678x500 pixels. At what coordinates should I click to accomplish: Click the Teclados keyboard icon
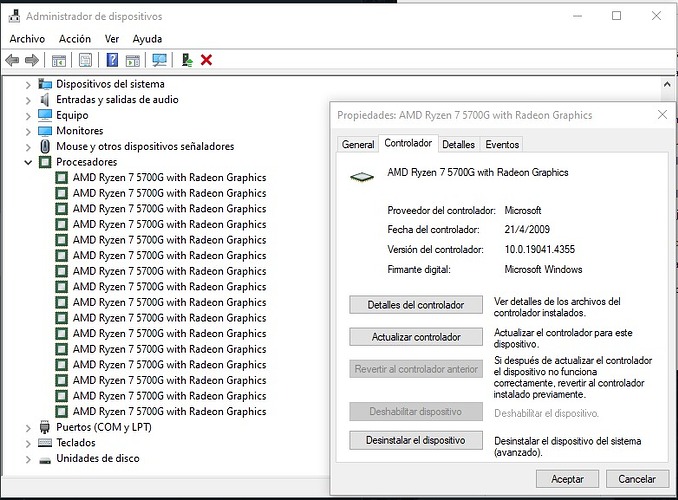click(45, 442)
